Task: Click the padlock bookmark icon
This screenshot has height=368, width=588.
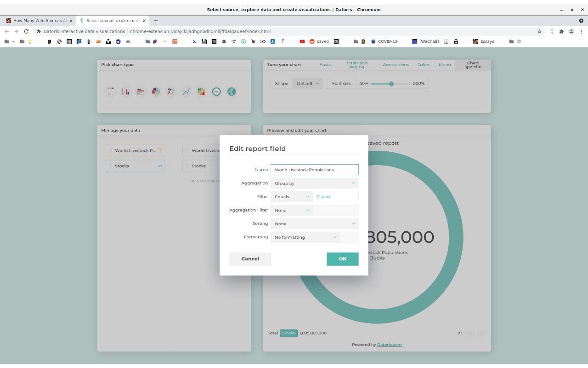Action: click(x=456, y=41)
